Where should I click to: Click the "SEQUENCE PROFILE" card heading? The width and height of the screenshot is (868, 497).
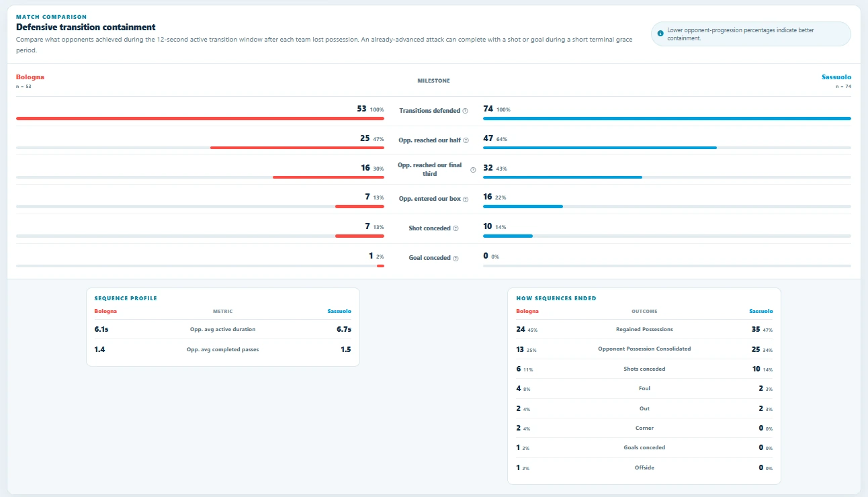click(x=126, y=298)
